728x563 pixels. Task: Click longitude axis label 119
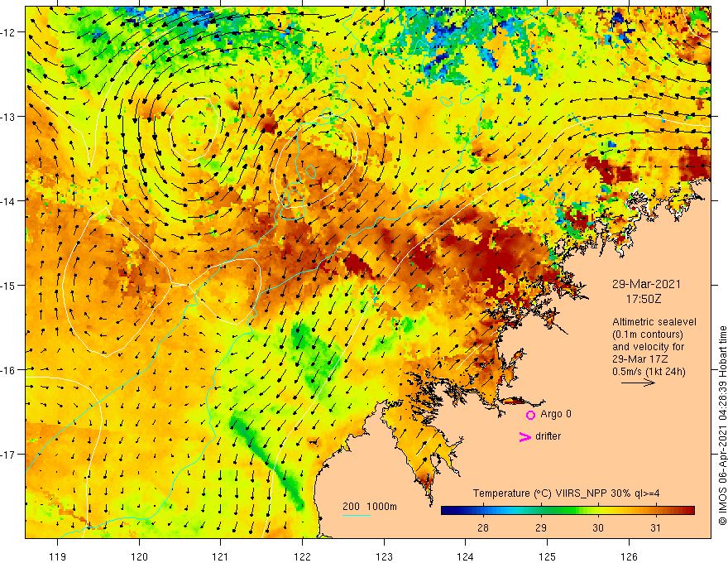pyautogui.click(x=58, y=556)
